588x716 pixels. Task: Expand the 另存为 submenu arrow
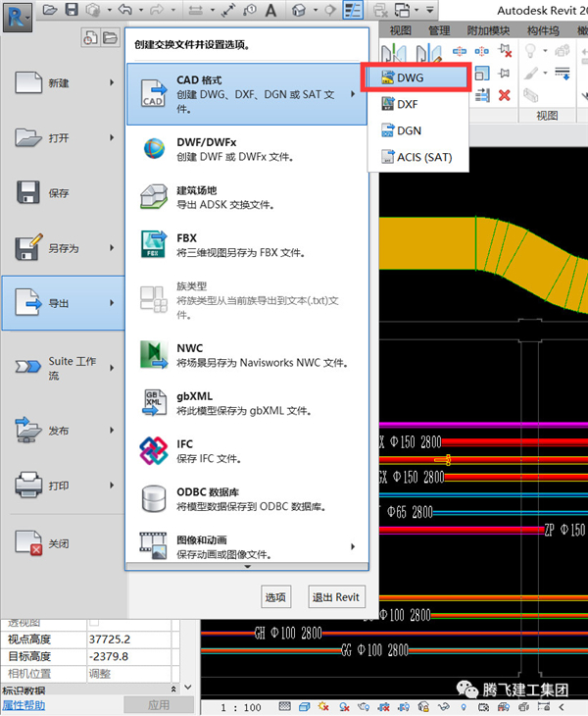coord(112,248)
